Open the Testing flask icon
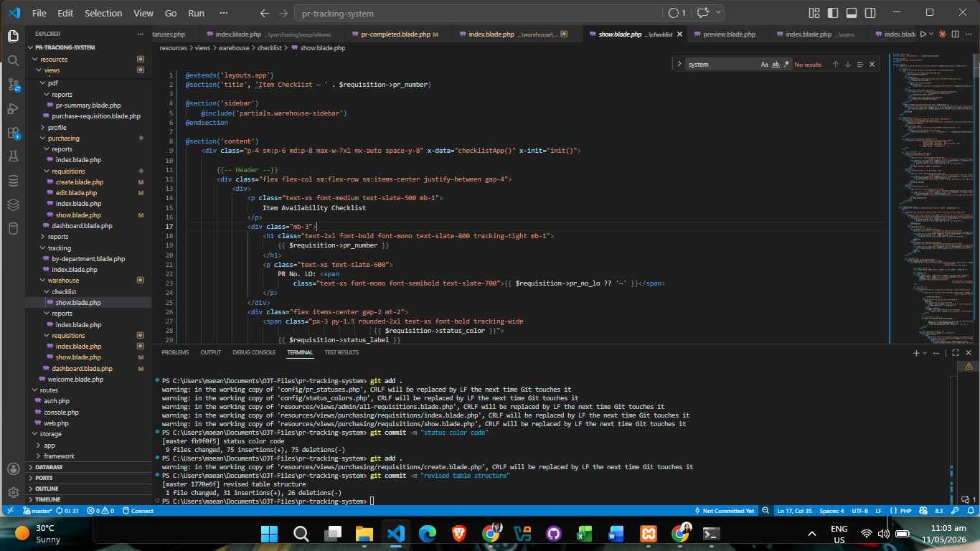980x551 pixels. coord(13,156)
